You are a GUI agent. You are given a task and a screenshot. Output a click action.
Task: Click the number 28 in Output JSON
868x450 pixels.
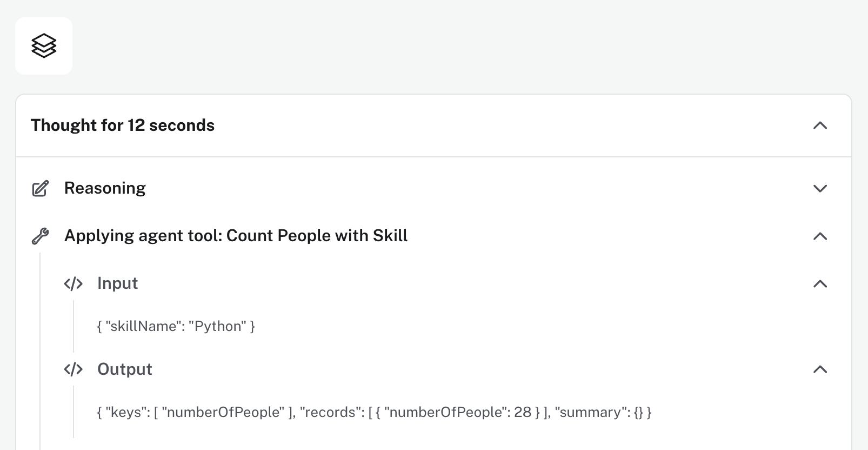[523, 412]
